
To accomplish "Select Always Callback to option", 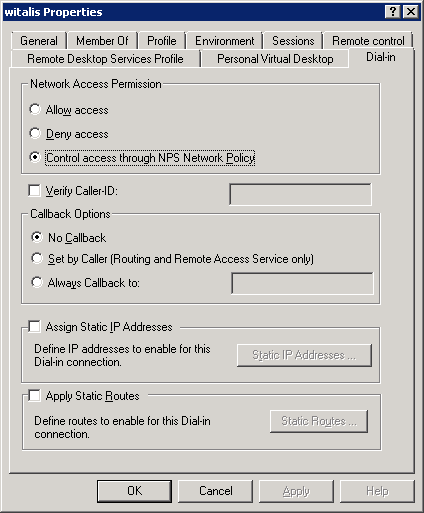I will pyautogui.click(x=37, y=282).
